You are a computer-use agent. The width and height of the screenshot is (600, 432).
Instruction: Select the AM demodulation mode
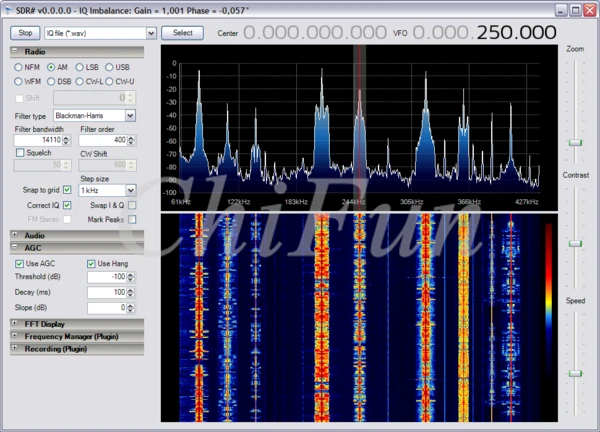pyautogui.click(x=51, y=67)
